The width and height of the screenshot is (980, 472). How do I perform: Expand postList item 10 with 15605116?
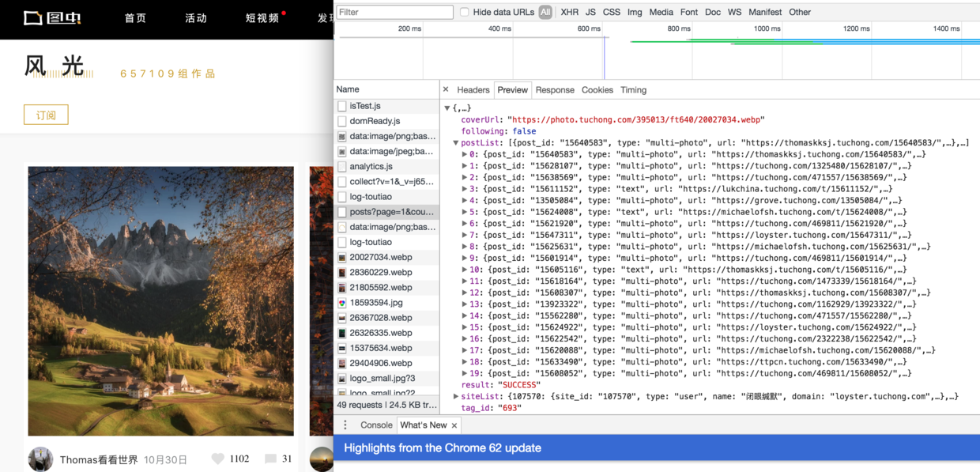465,270
